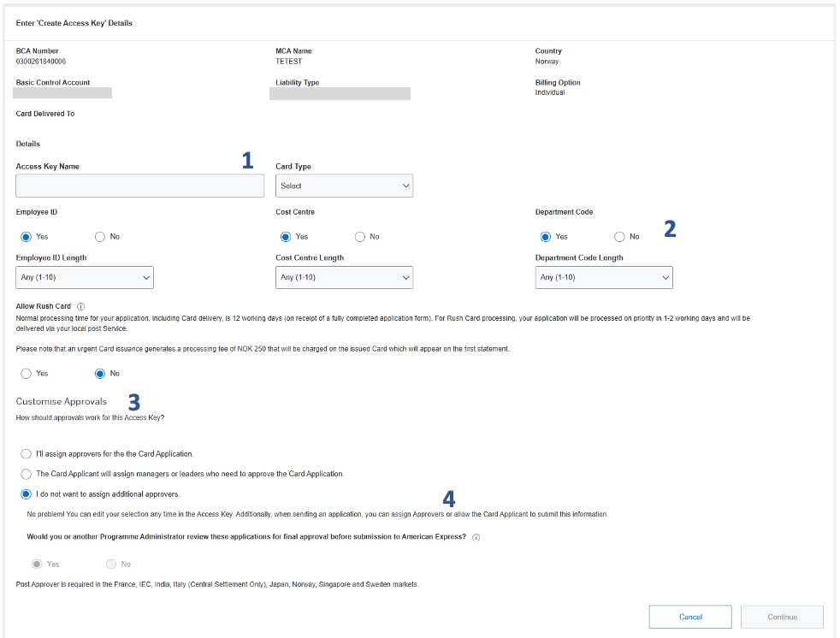Expand the Employee ID Length dropdown

click(x=84, y=277)
